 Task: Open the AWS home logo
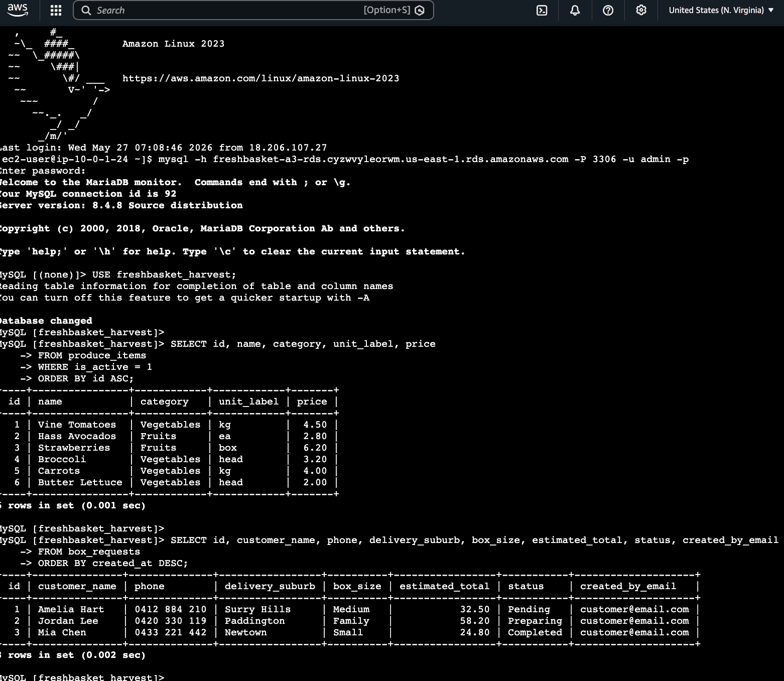tap(18, 10)
